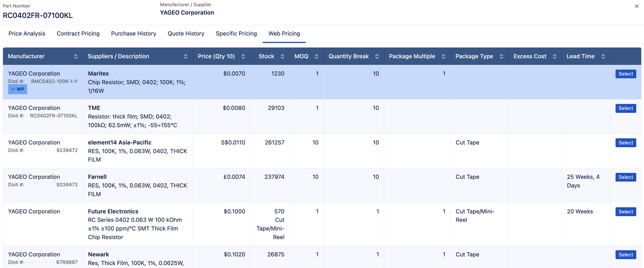The width and height of the screenshot is (644, 268).
Task: Switch to Quote History tab
Action: point(186,33)
